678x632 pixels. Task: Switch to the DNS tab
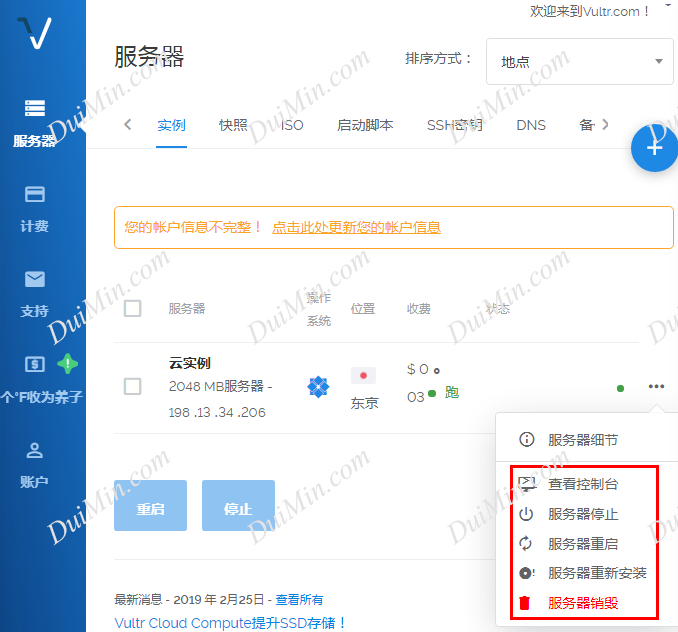[x=531, y=125]
